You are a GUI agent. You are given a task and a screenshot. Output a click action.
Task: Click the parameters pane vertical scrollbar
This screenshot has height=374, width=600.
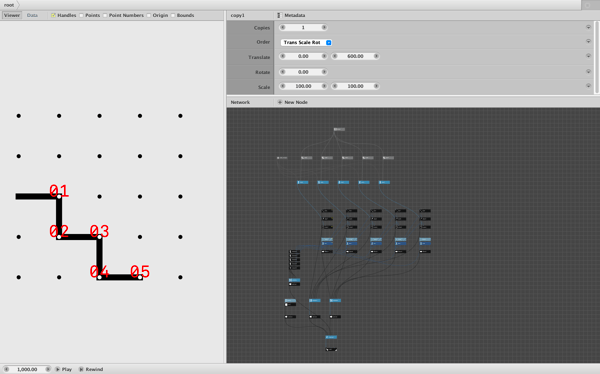[x=596, y=57]
